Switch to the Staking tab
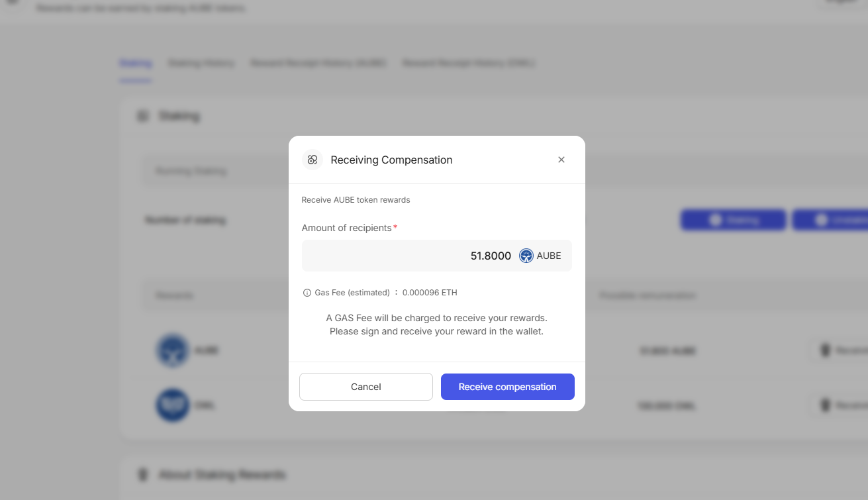 pos(136,64)
